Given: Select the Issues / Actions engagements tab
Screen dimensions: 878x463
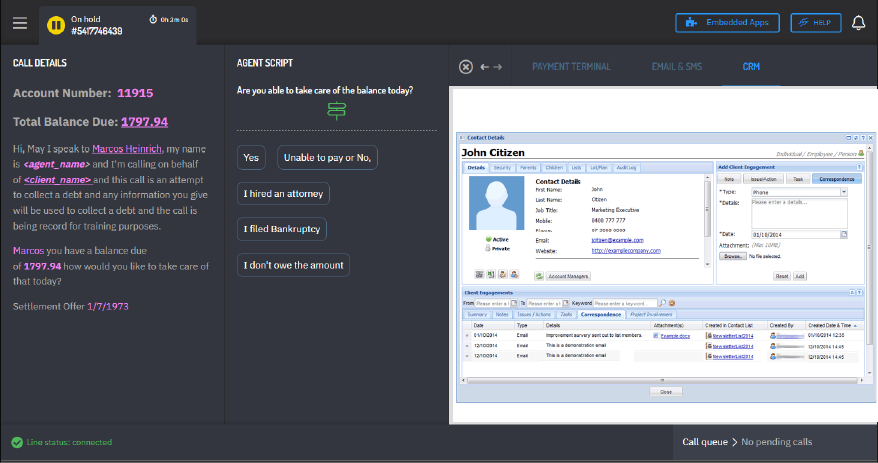Looking at the screenshot, I should pos(534,315).
